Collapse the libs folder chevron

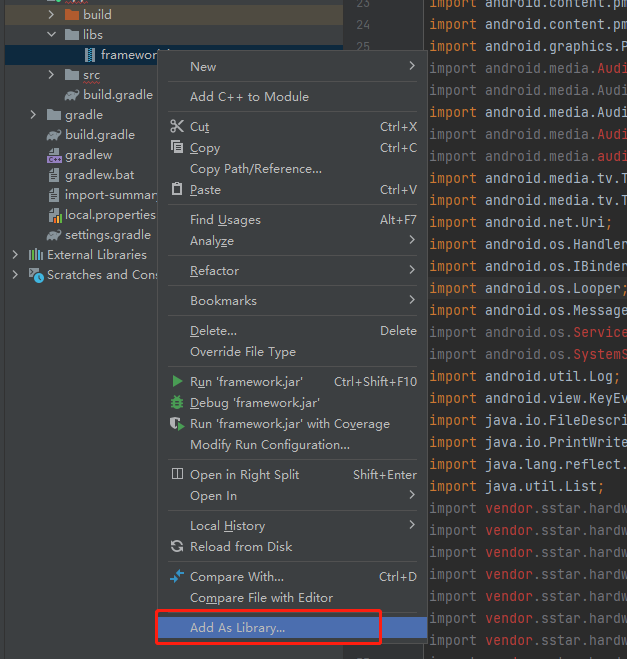(x=51, y=34)
